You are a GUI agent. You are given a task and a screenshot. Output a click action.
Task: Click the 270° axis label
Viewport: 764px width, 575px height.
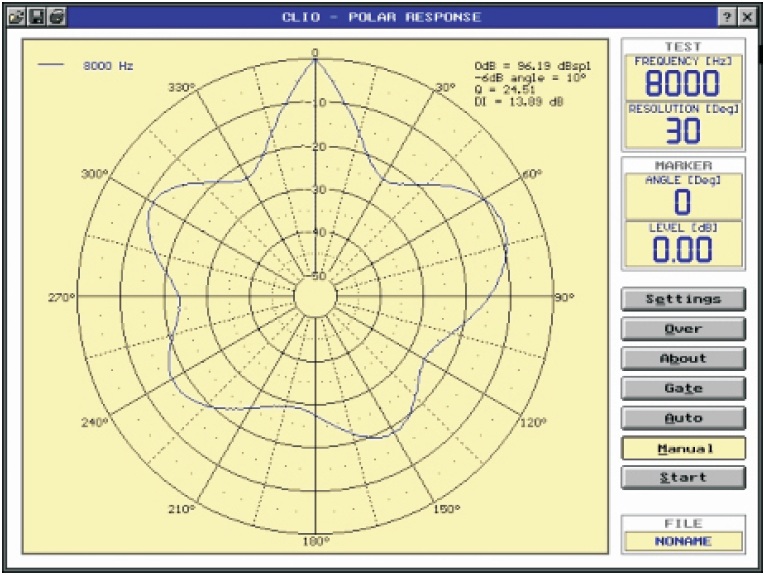click(62, 297)
